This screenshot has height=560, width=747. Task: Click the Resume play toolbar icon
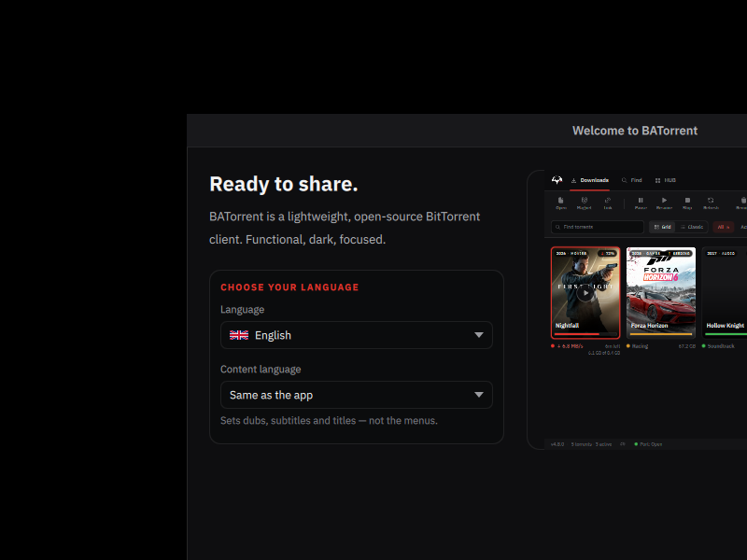pos(664,203)
